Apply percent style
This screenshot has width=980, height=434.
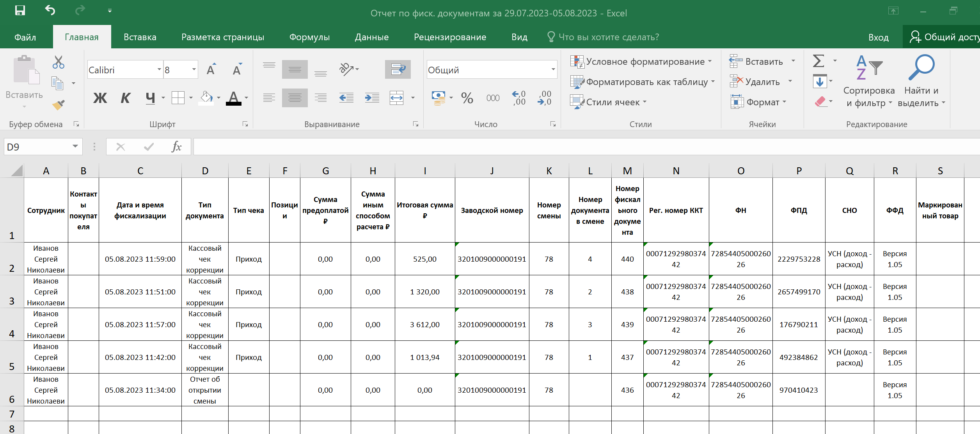(467, 97)
